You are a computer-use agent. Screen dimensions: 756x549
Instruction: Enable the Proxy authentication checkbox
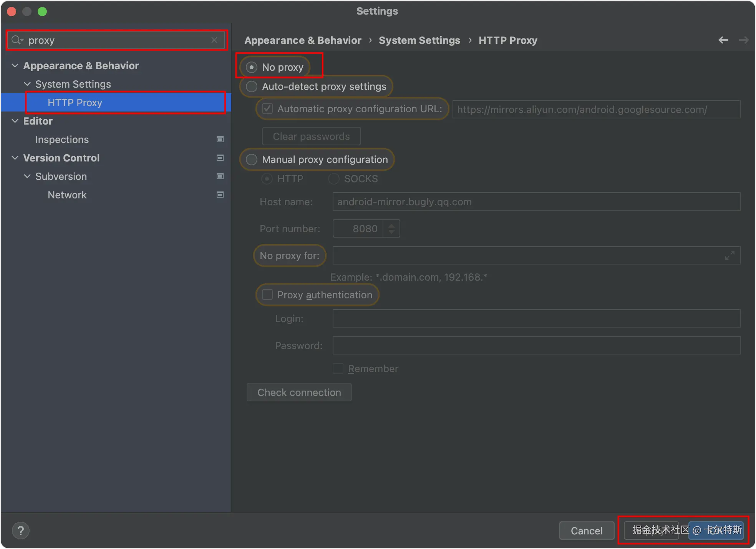[x=267, y=295]
